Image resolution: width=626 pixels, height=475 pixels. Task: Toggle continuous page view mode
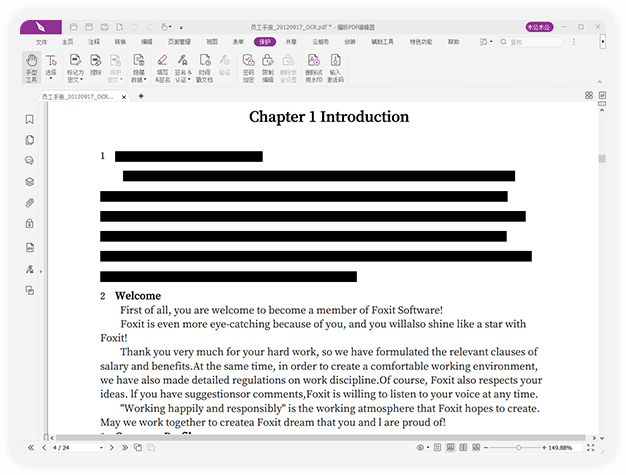click(450, 447)
